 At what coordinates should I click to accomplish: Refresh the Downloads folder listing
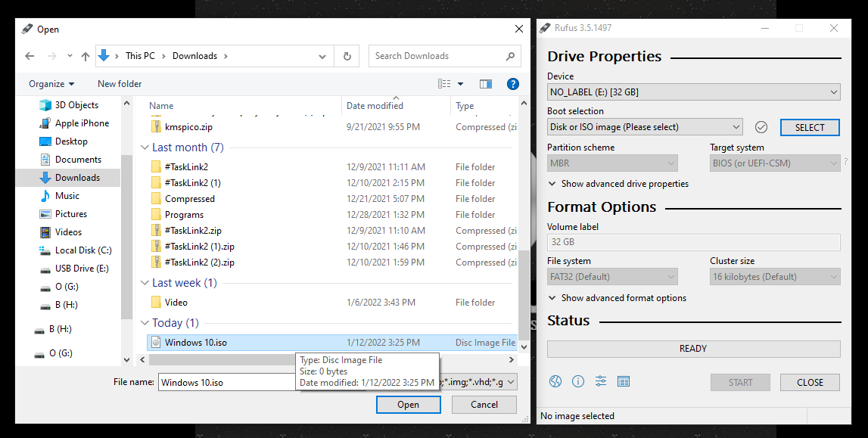[x=347, y=56]
